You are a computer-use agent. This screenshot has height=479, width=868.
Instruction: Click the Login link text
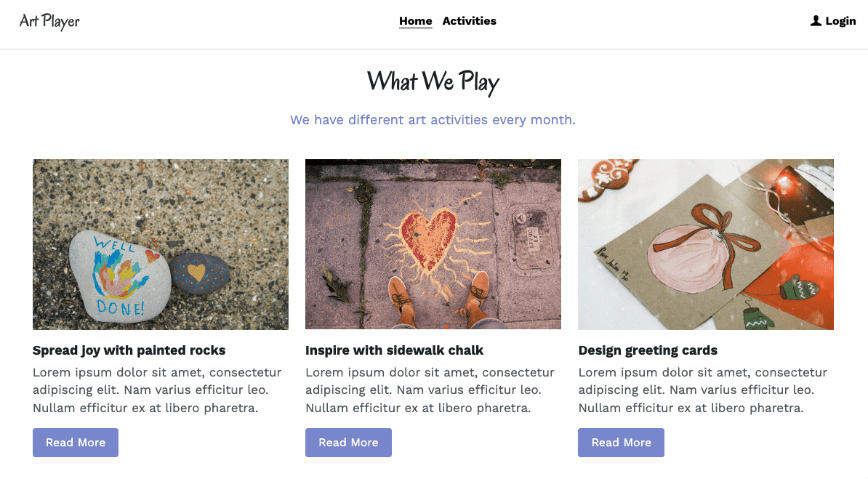tap(840, 21)
